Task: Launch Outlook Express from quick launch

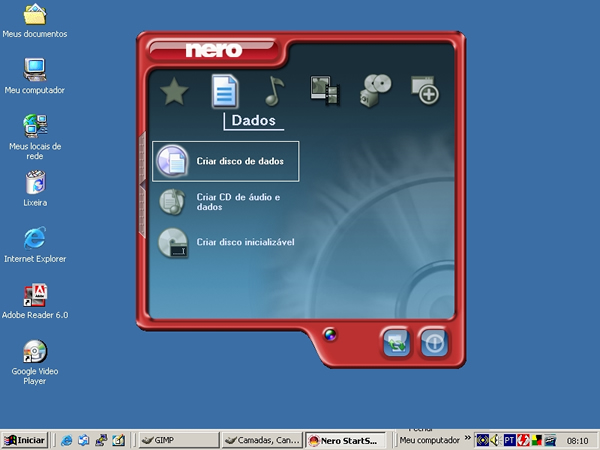Action: point(84,440)
